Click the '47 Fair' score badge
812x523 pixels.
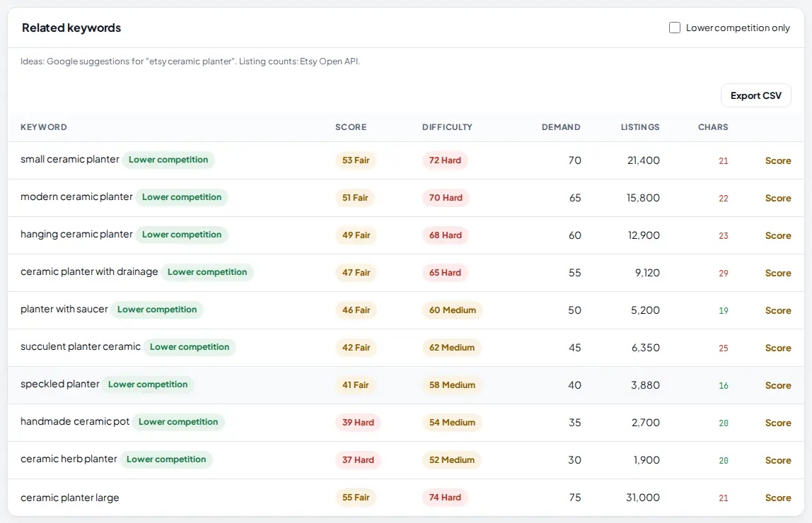tap(356, 273)
